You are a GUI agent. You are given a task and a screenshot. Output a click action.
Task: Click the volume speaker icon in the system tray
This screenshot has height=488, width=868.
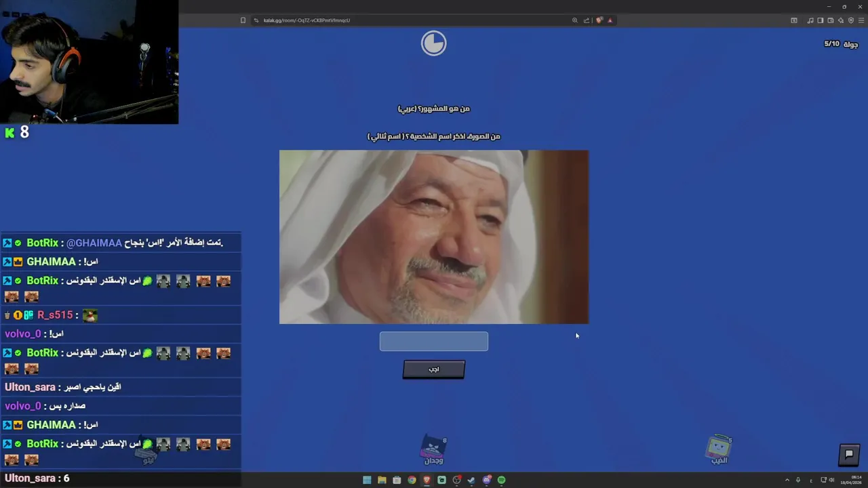point(831,480)
